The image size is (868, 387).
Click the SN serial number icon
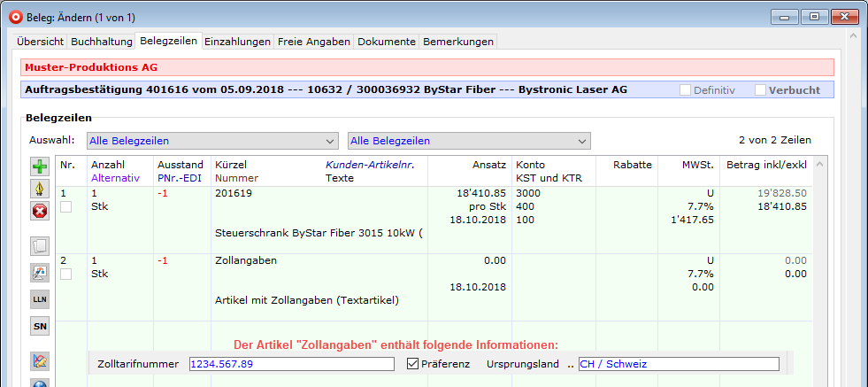point(40,327)
